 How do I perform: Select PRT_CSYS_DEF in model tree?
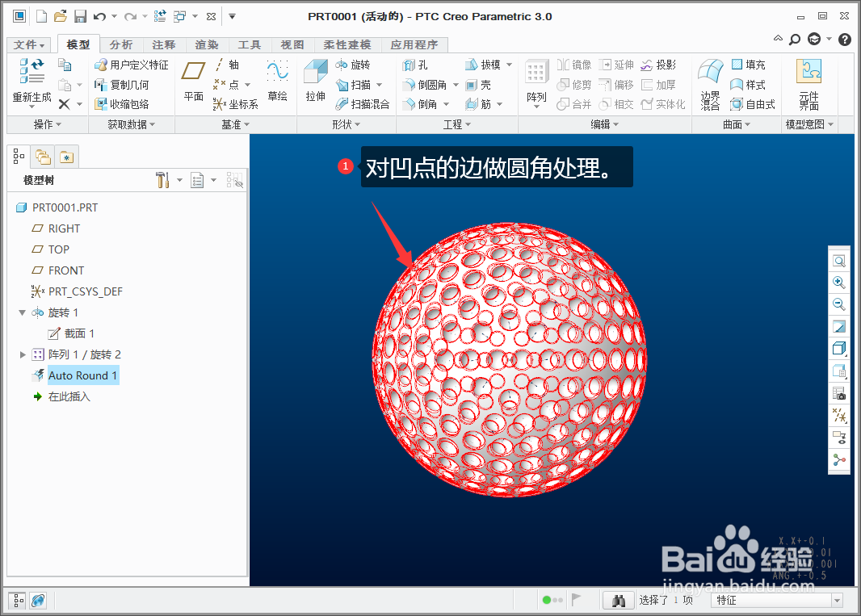pos(85,291)
